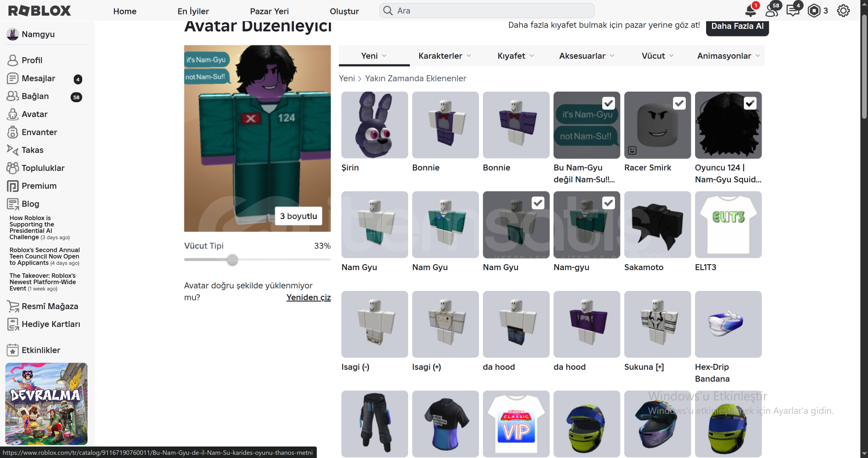Click emote face icon on Racer Smirk
This screenshot has width=868, height=458.
coord(632,151)
